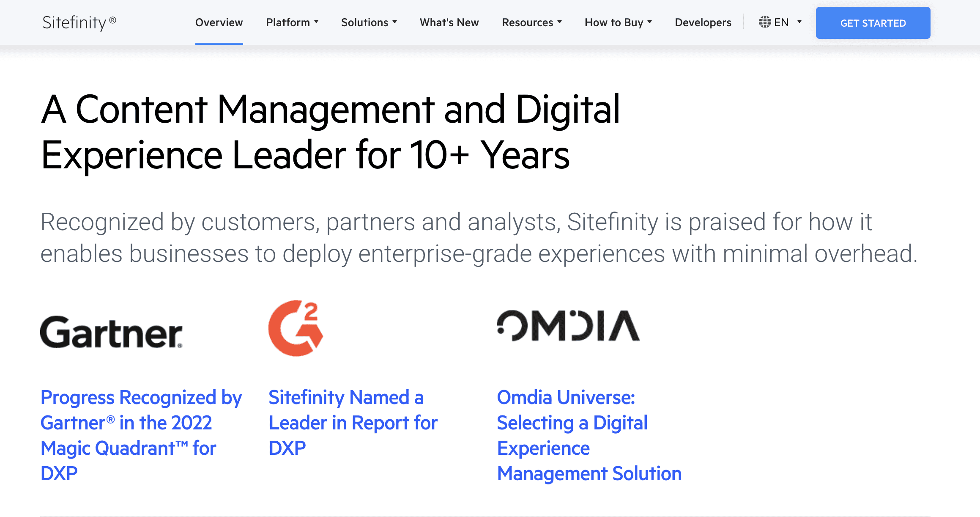Open the Resources dropdown arrow

click(x=559, y=22)
